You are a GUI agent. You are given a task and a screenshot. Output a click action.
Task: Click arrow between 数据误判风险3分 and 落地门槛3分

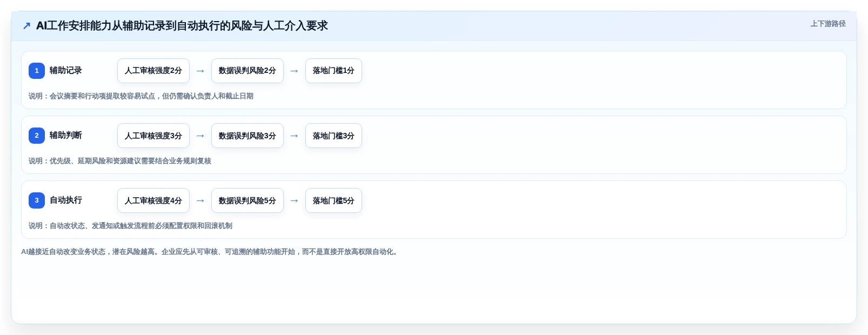(x=295, y=136)
